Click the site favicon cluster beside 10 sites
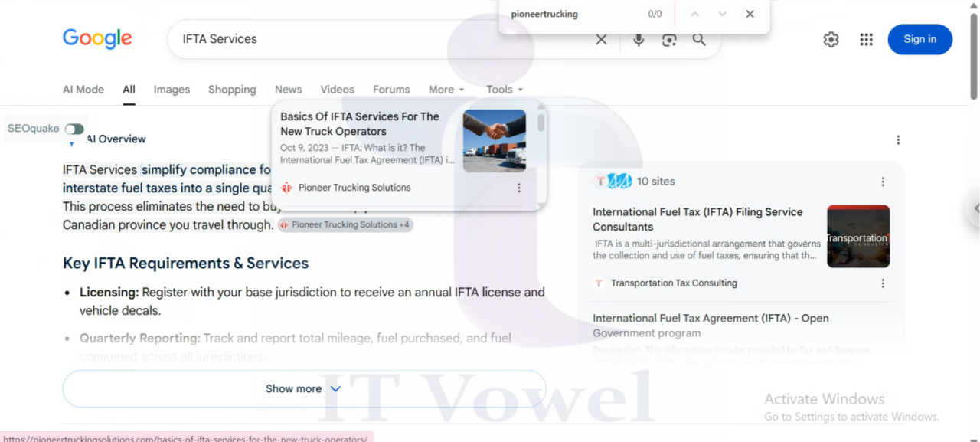This screenshot has height=442, width=980. coord(614,182)
